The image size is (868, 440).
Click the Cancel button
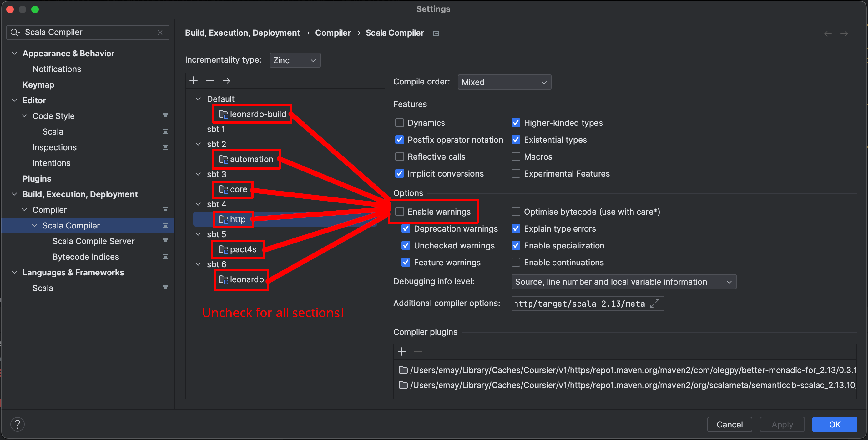click(x=729, y=424)
